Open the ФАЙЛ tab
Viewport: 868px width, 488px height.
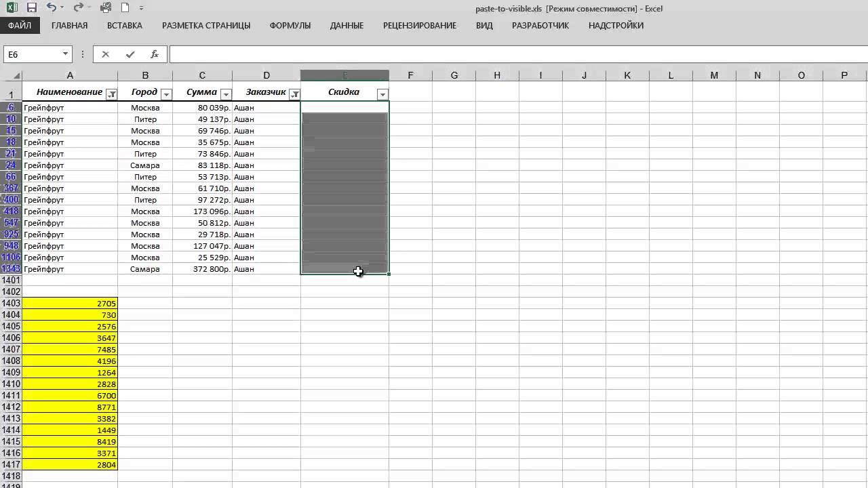click(20, 26)
